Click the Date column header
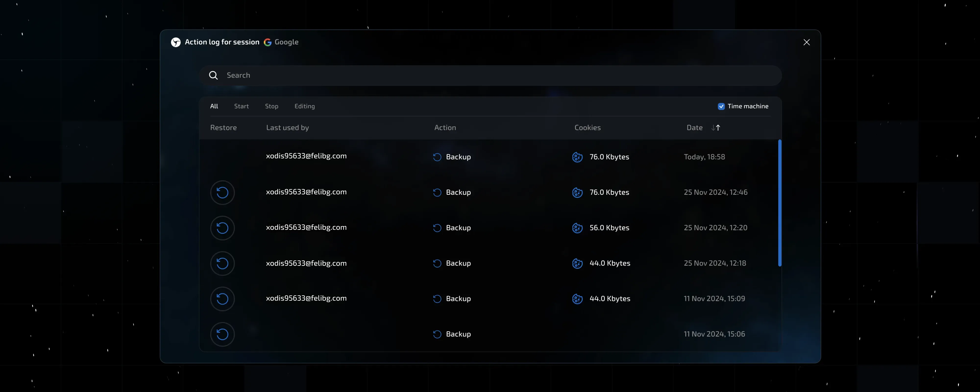Image resolution: width=980 pixels, height=392 pixels. [694, 128]
